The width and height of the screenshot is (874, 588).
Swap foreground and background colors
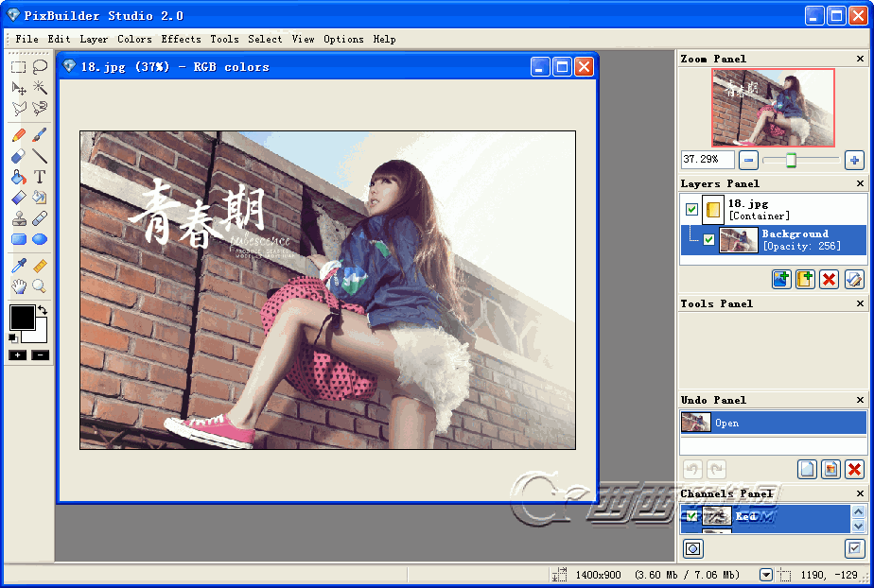point(43,310)
